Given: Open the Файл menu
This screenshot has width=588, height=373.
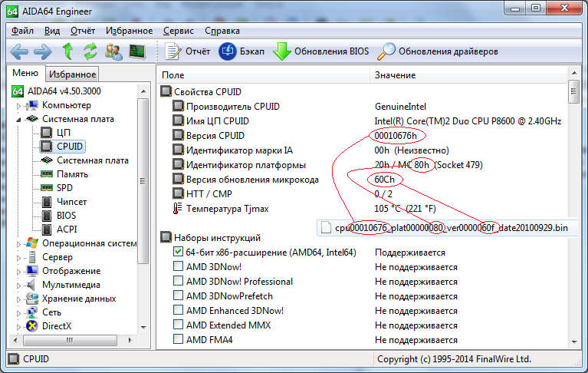Looking at the screenshot, I should click(x=22, y=31).
